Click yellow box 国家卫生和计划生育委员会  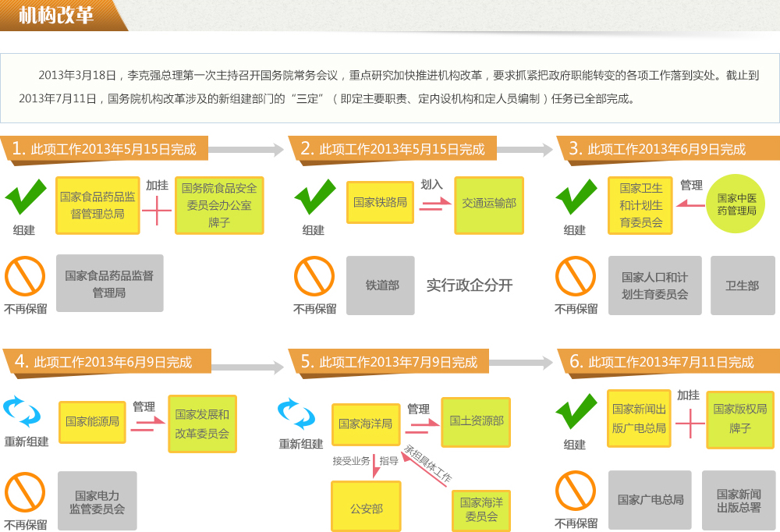click(640, 205)
